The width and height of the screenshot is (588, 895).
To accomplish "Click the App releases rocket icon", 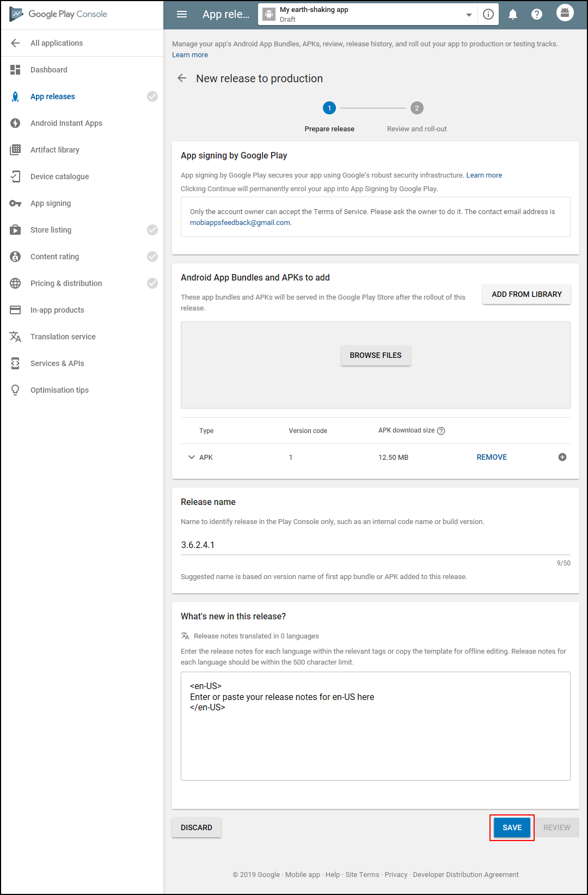I will tap(15, 96).
